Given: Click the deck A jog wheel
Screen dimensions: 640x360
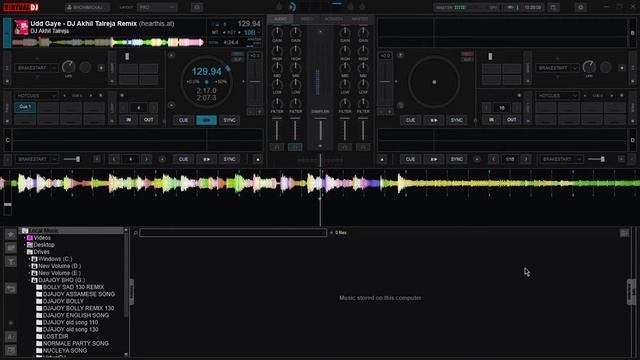Looking at the screenshot, I should click(207, 82).
